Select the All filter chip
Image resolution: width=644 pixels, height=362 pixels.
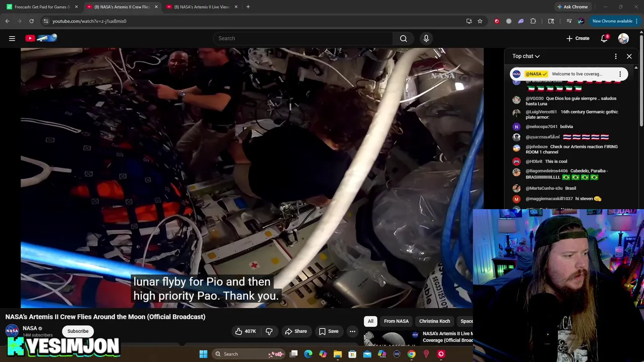coord(370,321)
